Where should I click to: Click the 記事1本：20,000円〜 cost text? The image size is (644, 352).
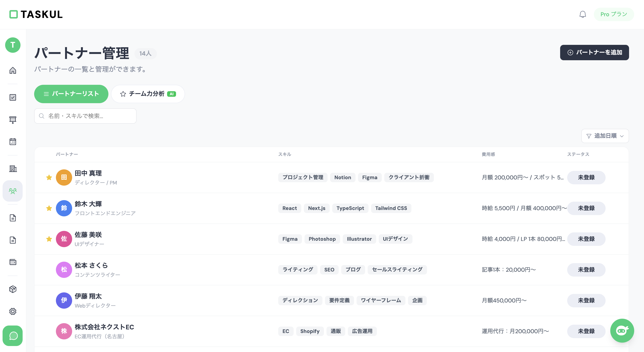[x=509, y=270]
